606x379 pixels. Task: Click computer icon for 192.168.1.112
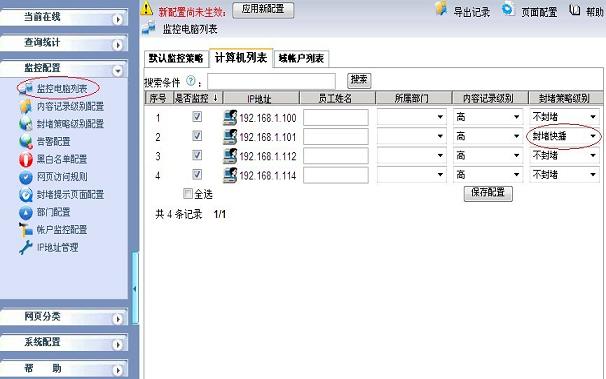(230, 156)
